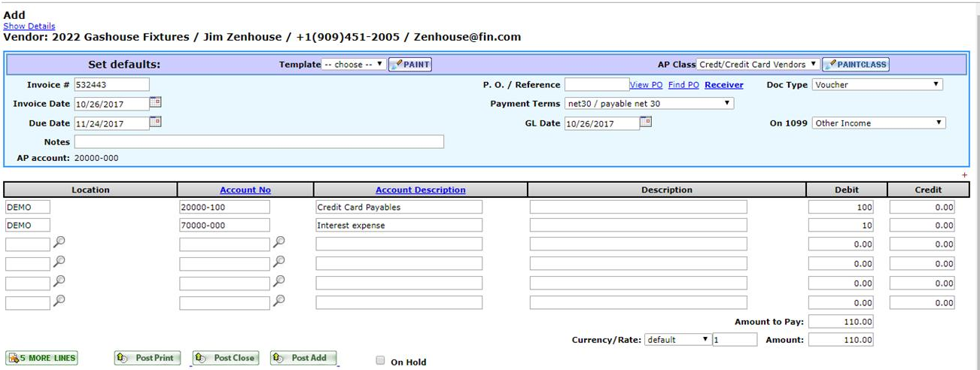Open the On 1099 dropdown
This screenshot has height=370, width=980.
tap(878, 123)
